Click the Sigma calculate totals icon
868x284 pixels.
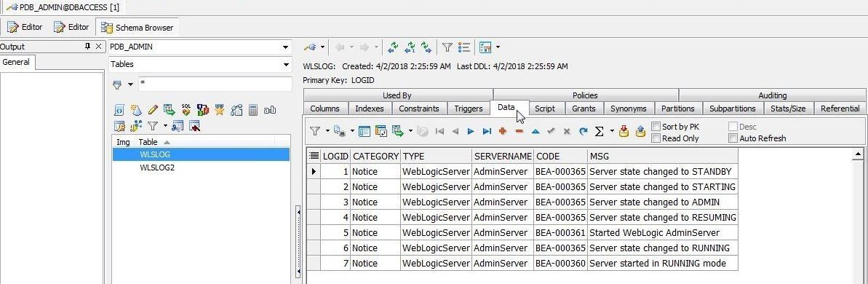point(599,132)
